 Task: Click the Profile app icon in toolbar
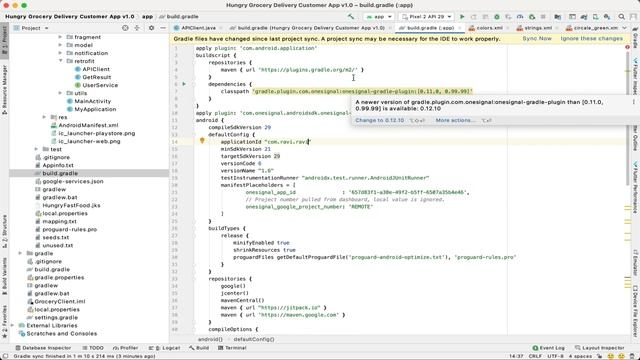[520, 17]
